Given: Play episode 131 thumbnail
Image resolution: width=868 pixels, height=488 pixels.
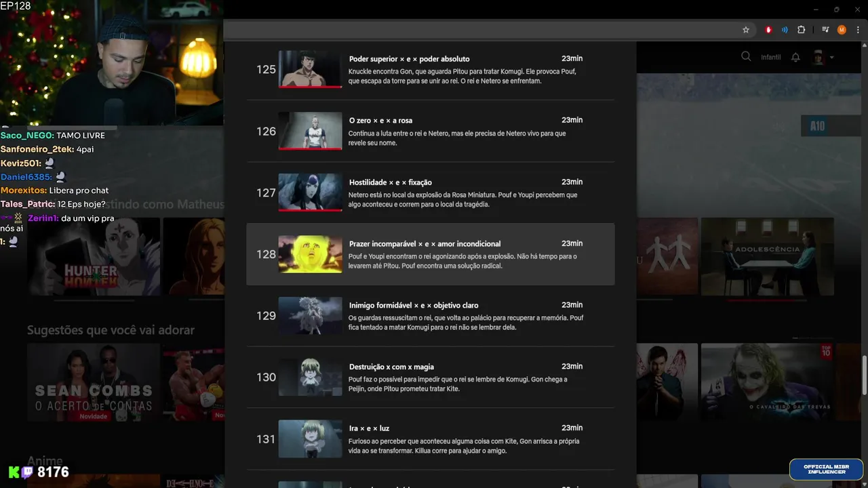Looking at the screenshot, I should pyautogui.click(x=310, y=439).
